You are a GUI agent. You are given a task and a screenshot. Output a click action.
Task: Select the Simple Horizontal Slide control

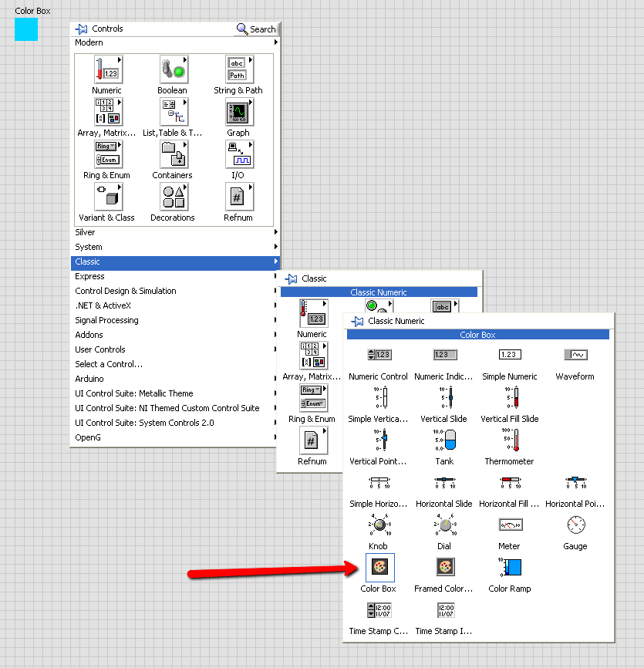tap(379, 482)
